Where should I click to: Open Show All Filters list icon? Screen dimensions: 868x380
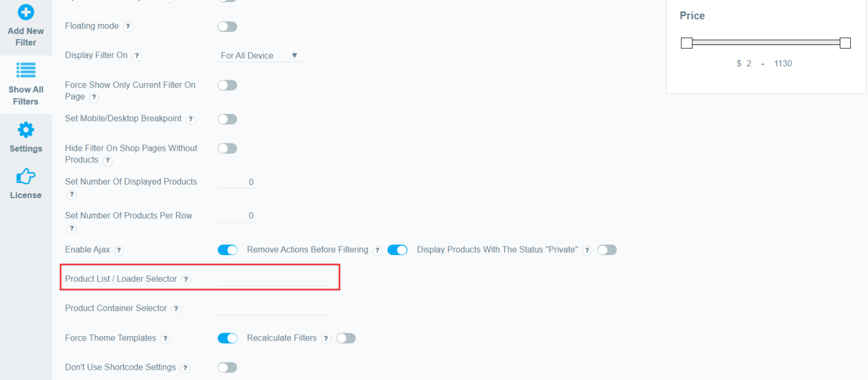25,70
